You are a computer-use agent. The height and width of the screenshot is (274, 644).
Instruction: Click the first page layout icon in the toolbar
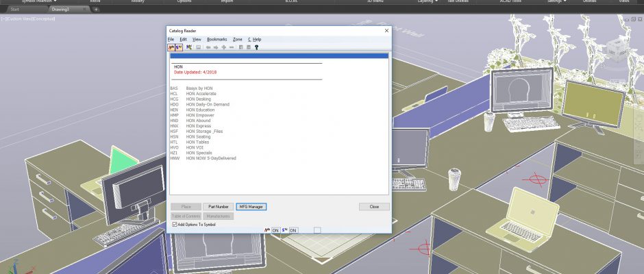click(x=241, y=47)
